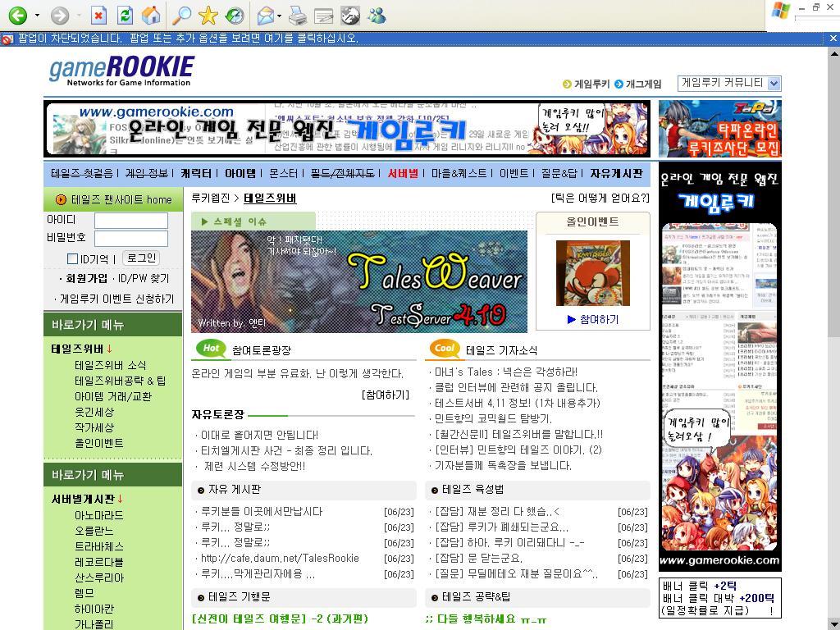This screenshot has height=630, width=840.
Task: Click the Edit page toolbar icon
Action: [x=323, y=16]
